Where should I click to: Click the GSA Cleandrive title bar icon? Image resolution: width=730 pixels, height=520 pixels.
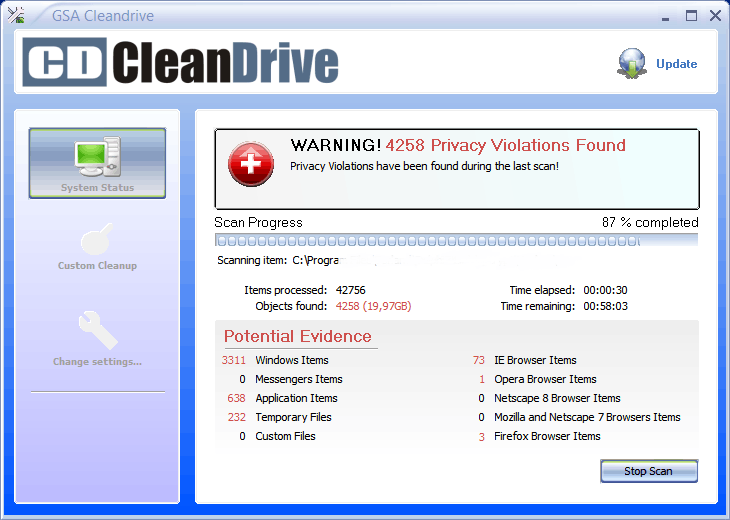pos(16,15)
